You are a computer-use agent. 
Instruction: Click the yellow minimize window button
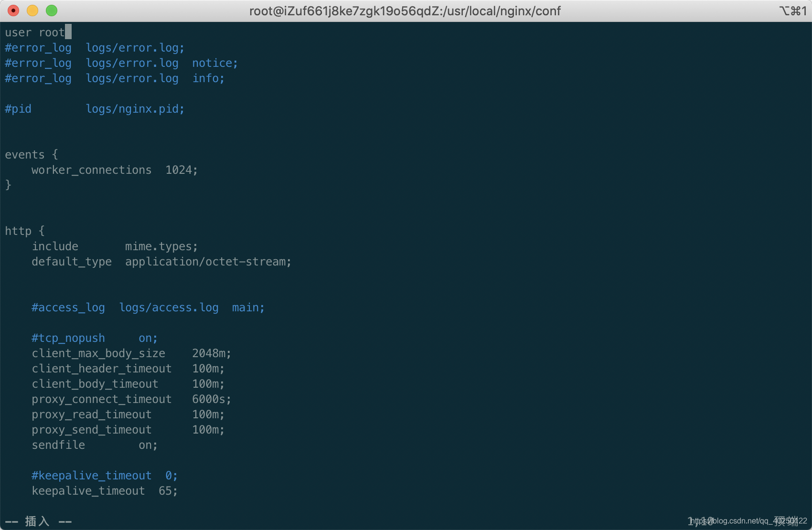click(32, 11)
